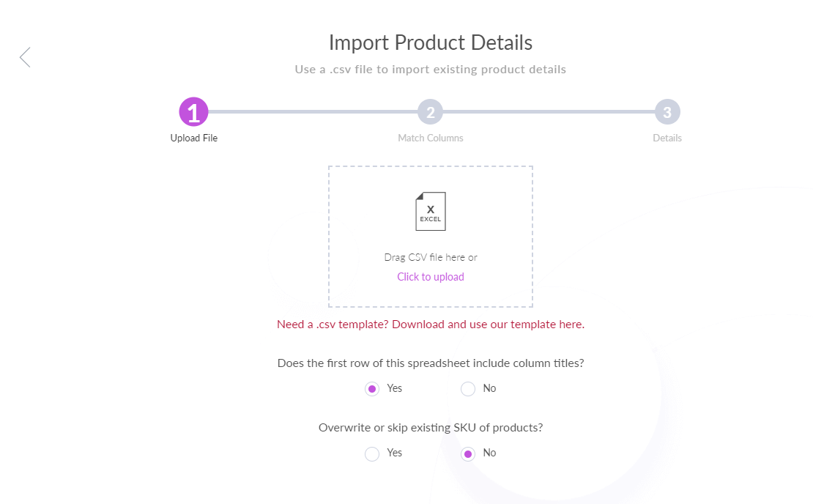Viewport: 813px width, 504px height.
Task: Select step 3 circle in wizard
Action: pos(667,112)
